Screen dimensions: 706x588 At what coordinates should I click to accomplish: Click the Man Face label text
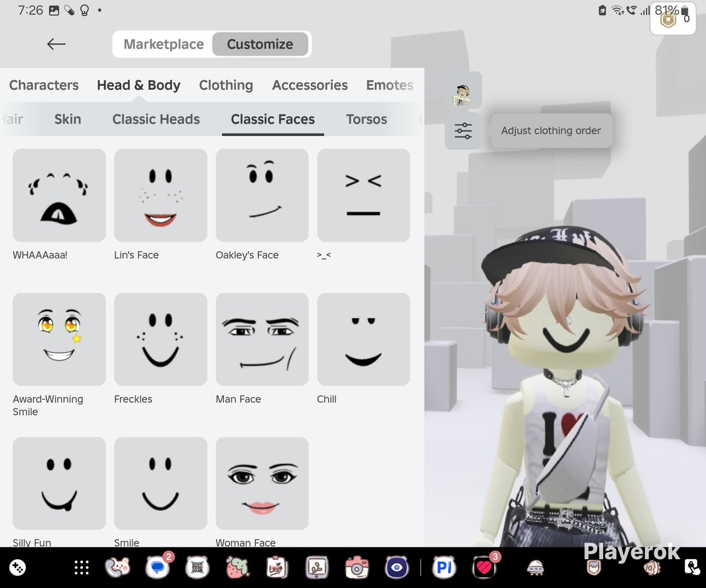pos(238,399)
